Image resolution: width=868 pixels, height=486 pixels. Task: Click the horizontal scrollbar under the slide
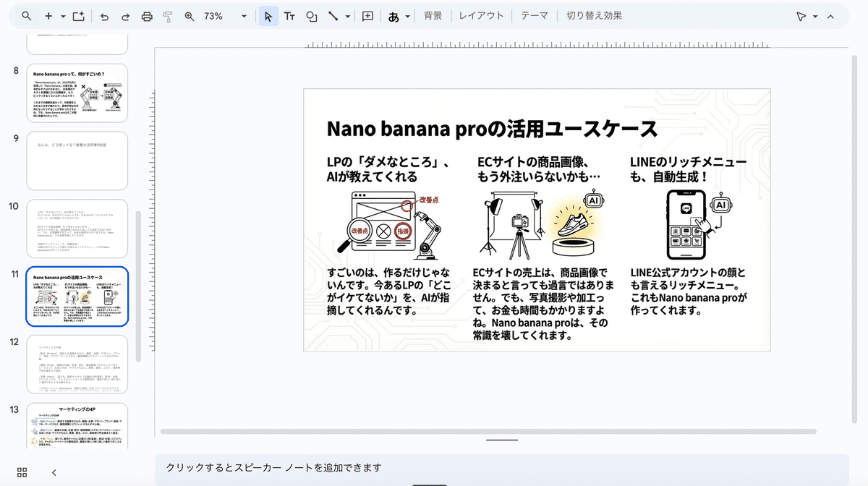point(448,432)
